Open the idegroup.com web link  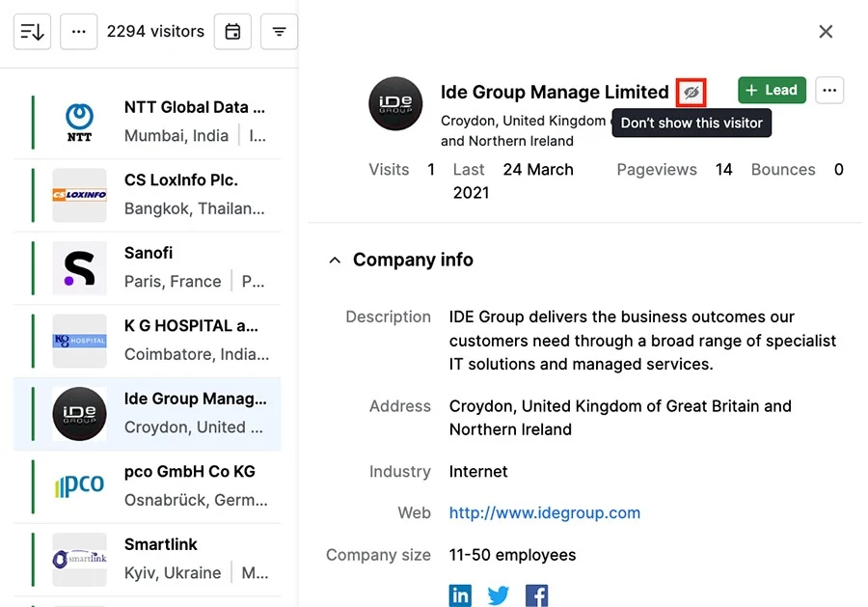(x=545, y=512)
